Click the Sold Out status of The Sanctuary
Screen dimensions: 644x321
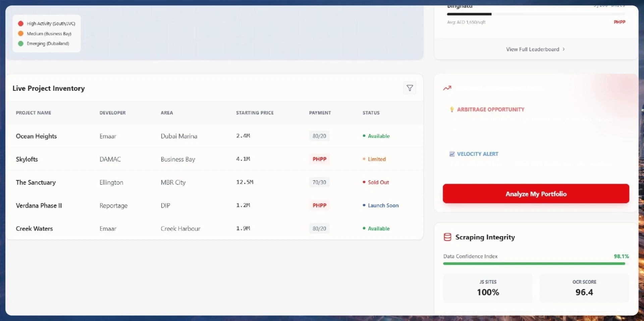(x=378, y=182)
